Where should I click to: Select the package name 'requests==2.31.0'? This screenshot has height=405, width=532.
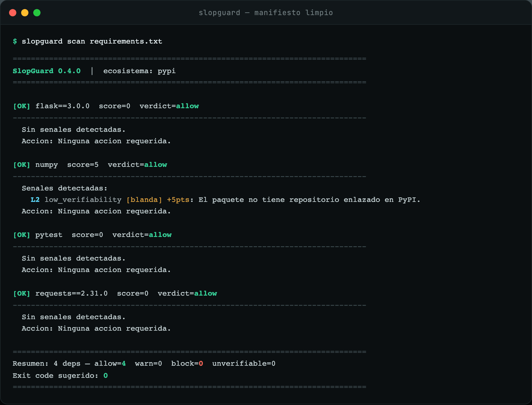71,294
